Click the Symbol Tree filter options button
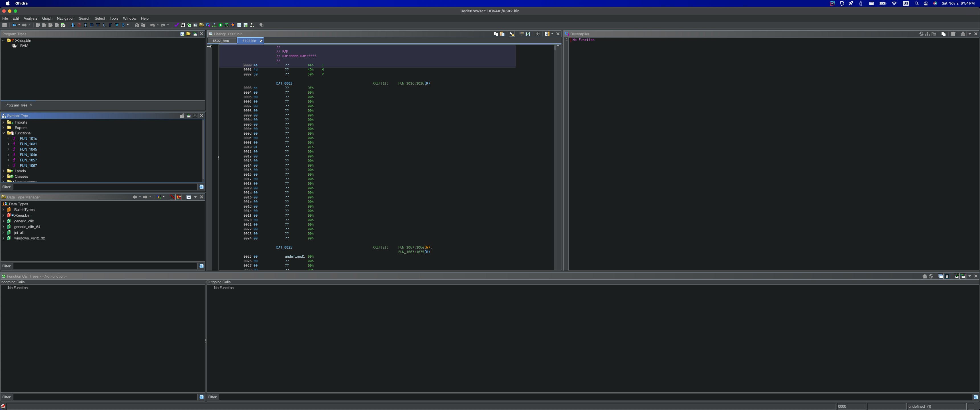Viewport: 980px width, 410px height. click(x=202, y=187)
